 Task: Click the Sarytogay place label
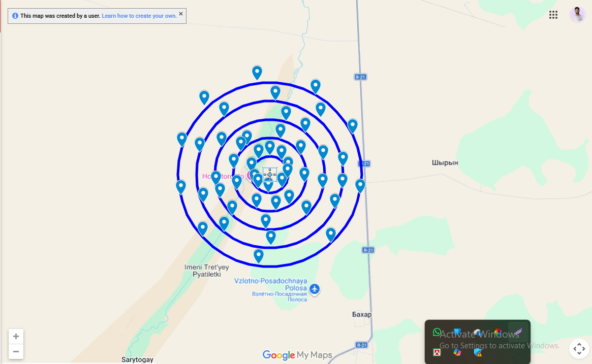point(137,359)
